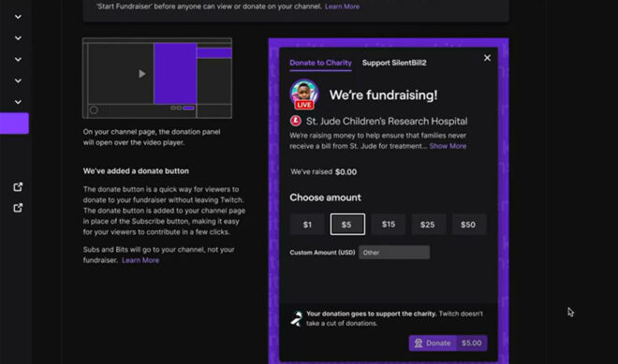Choose the $50 donation amount
The image size is (618, 364).
pyautogui.click(x=468, y=225)
